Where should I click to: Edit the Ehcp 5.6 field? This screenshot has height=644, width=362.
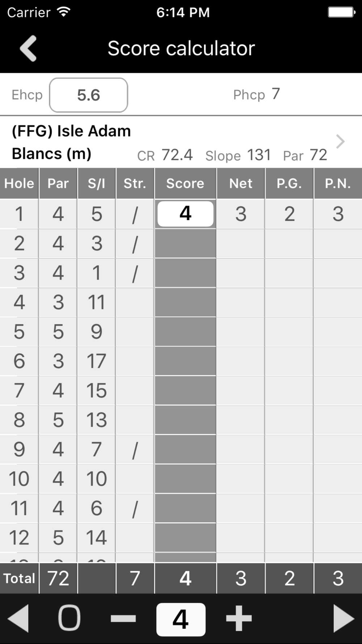[x=89, y=95]
